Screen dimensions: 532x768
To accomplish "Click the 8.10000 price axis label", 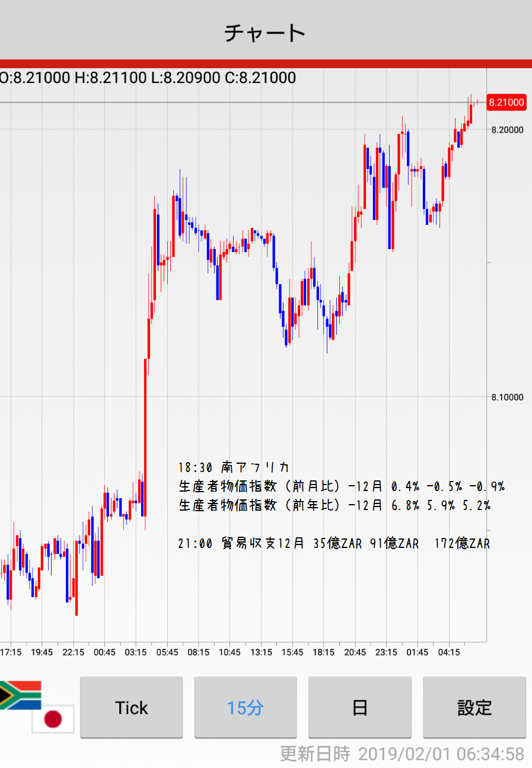I will [507, 397].
